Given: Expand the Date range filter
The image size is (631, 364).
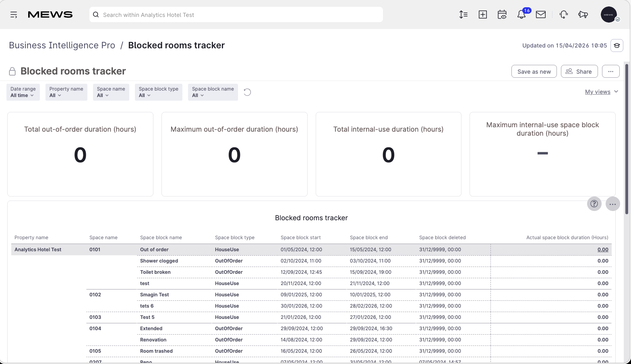Looking at the screenshot, I should coord(23,92).
